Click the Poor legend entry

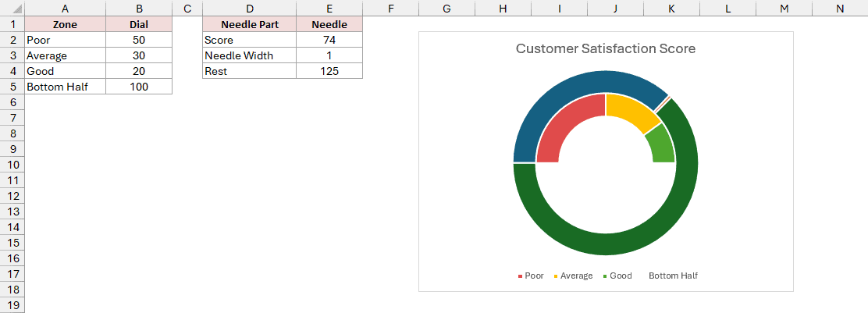click(530, 276)
